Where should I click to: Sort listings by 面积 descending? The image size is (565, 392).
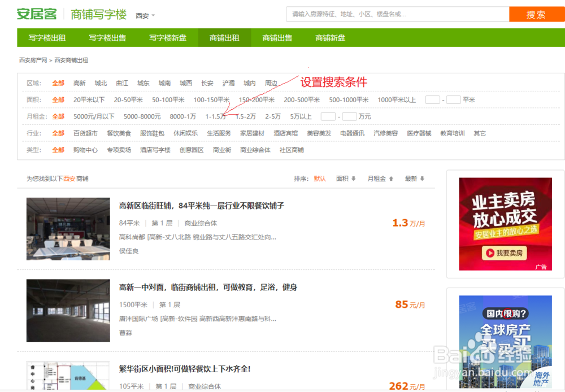point(346,178)
